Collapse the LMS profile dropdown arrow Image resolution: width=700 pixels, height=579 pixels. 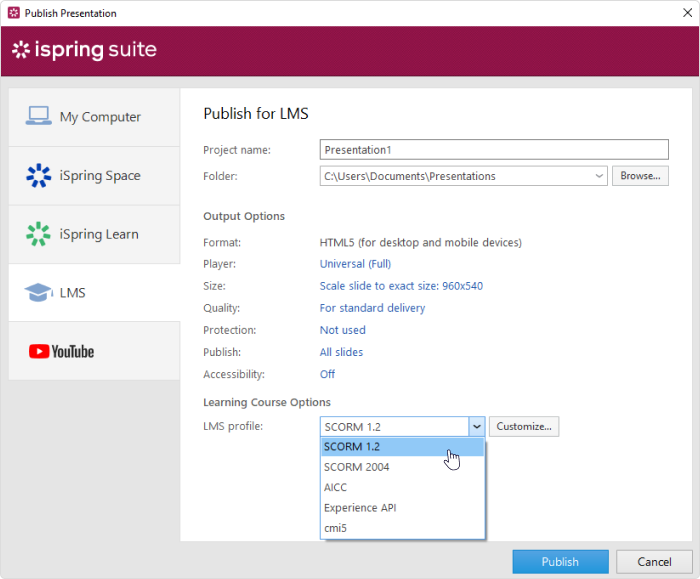click(x=476, y=426)
